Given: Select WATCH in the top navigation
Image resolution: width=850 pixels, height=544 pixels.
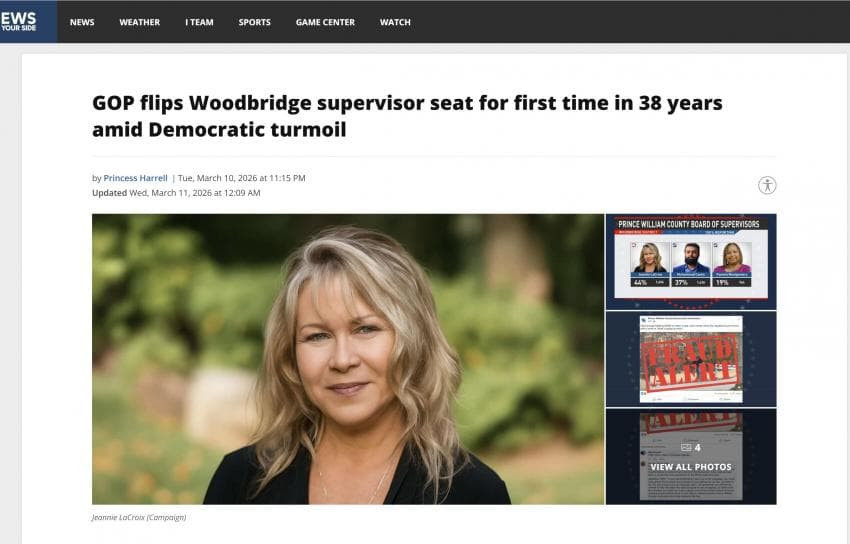Looking at the screenshot, I should 395,22.
